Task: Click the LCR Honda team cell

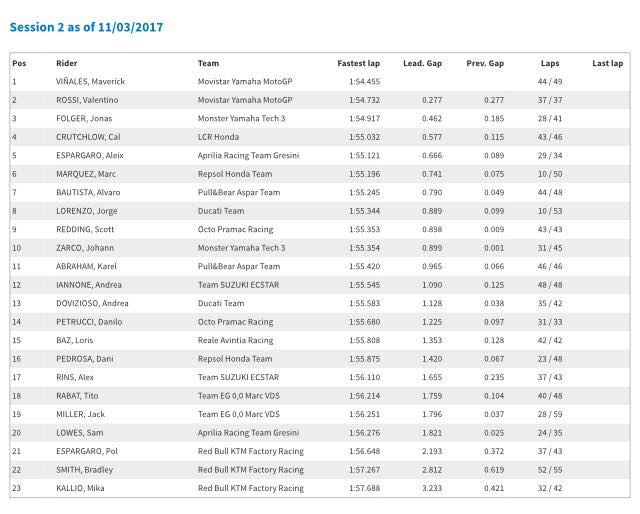Action: coord(218,137)
